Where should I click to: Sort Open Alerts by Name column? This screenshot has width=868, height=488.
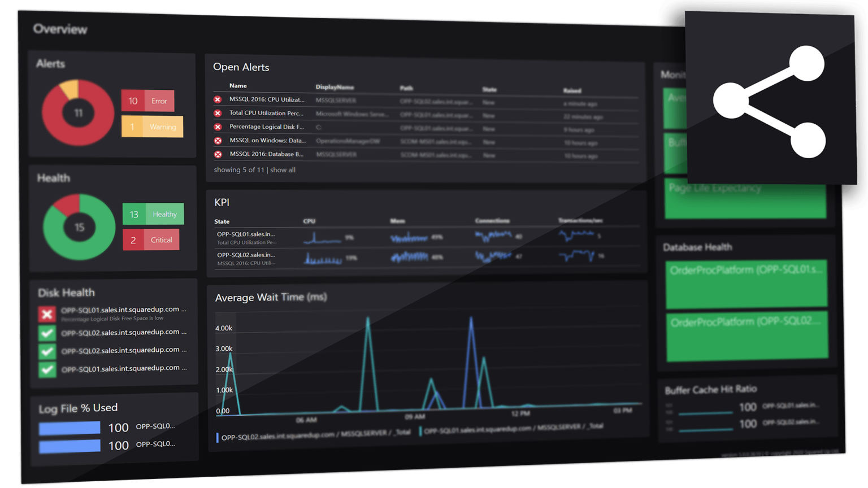coord(238,85)
